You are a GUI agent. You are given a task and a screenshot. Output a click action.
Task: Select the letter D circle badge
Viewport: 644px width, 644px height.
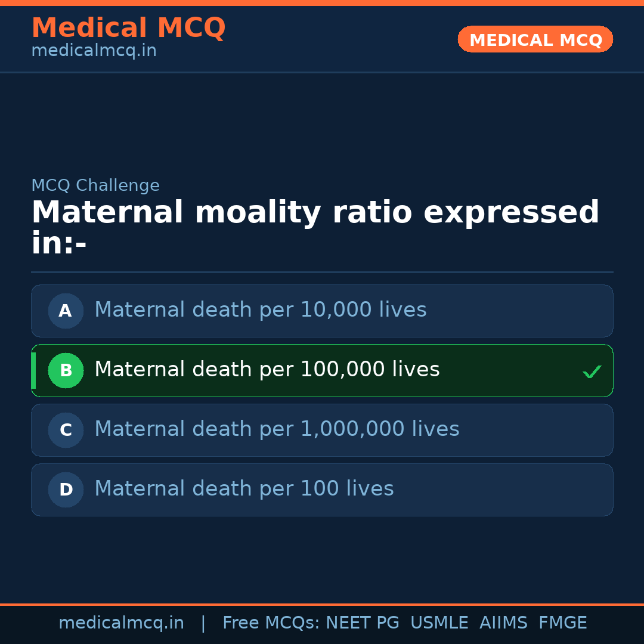tap(66, 490)
